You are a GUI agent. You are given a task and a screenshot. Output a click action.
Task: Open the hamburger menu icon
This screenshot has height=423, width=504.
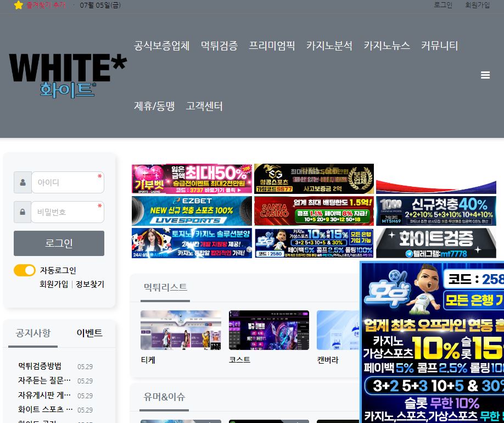tap(485, 75)
